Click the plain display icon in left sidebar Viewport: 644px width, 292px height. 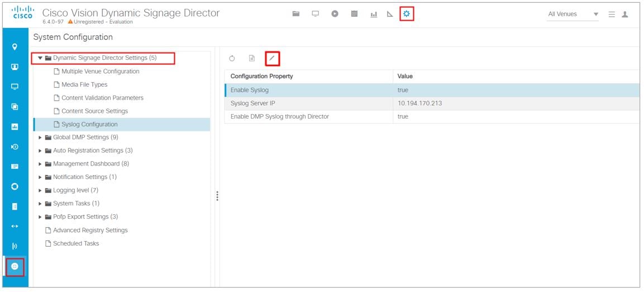click(x=15, y=87)
